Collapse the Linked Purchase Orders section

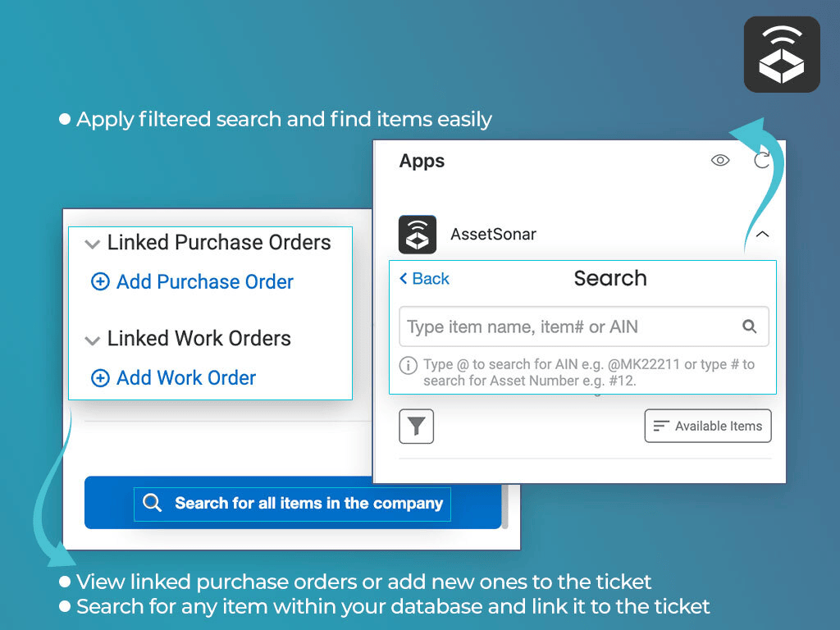(93, 244)
